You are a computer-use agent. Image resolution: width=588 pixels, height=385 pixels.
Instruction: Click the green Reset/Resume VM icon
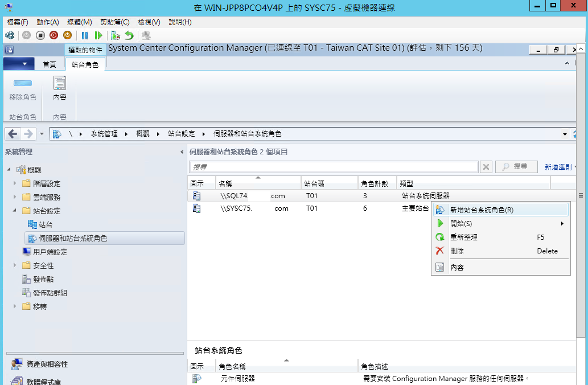tap(98, 35)
